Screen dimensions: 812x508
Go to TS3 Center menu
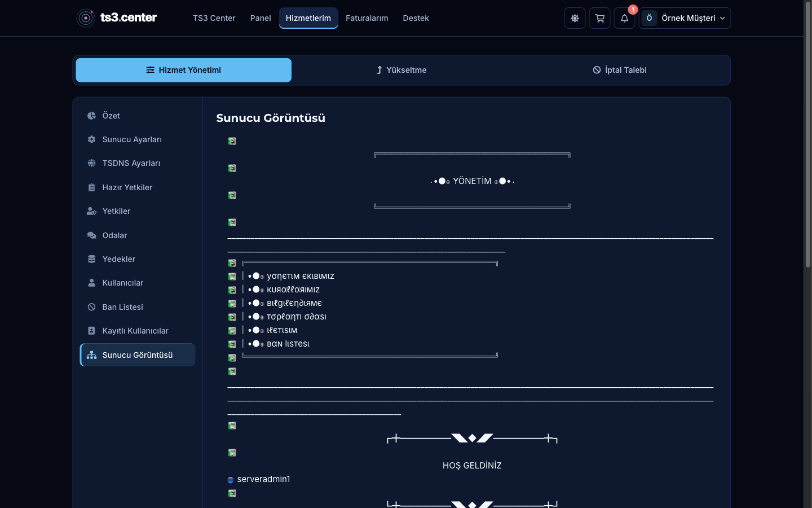(x=214, y=18)
